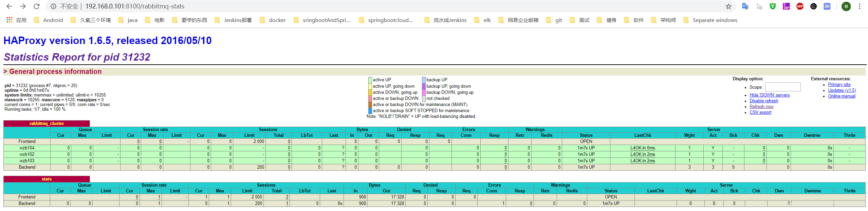This screenshot has width=868, height=211.
Task: Click the 'active or backup DOWN' legend swatch
Action: [x=370, y=99]
